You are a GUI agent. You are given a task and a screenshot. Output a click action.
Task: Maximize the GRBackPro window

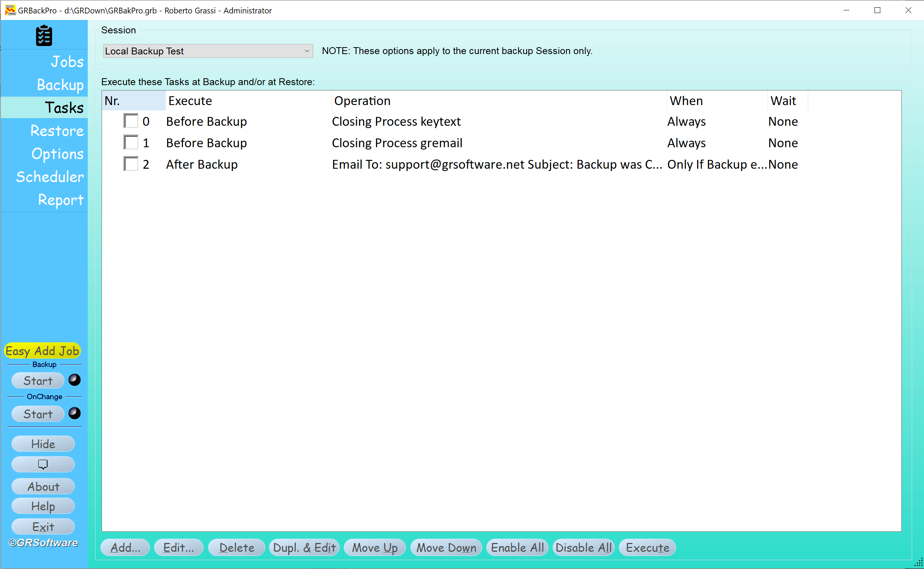[877, 10]
